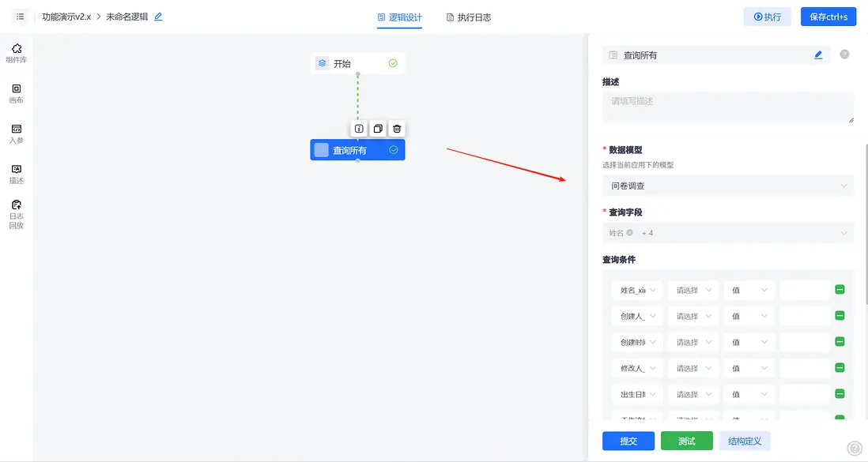The width and height of the screenshot is (868, 462).
Task: Click the 查询所有 node name field
Action: pyautogui.click(x=716, y=54)
